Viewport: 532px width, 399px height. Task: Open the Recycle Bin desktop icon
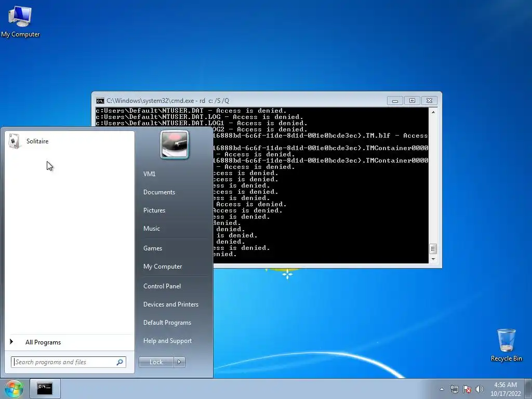click(506, 345)
